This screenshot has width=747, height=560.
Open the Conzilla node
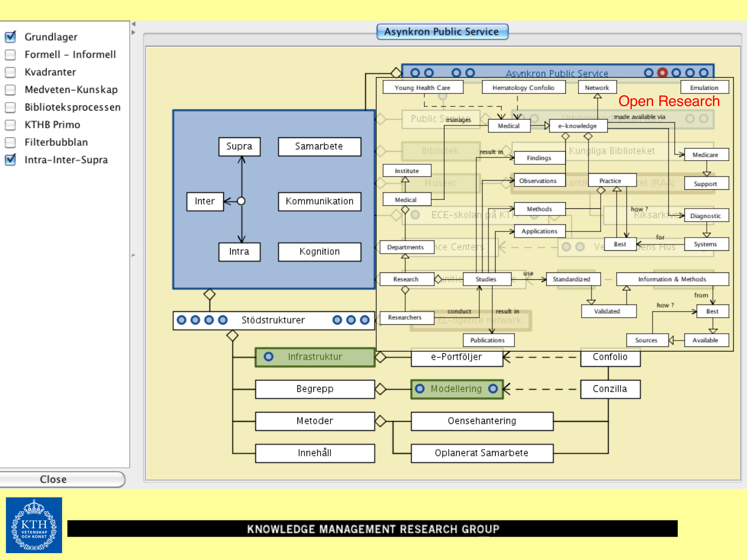click(610, 389)
